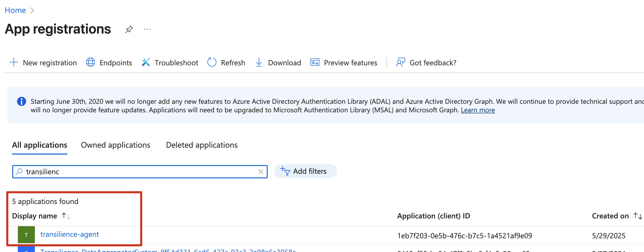Click the Got feedback person icon
The width and height of the screenshot is (644, 252).
coord(400,62)
